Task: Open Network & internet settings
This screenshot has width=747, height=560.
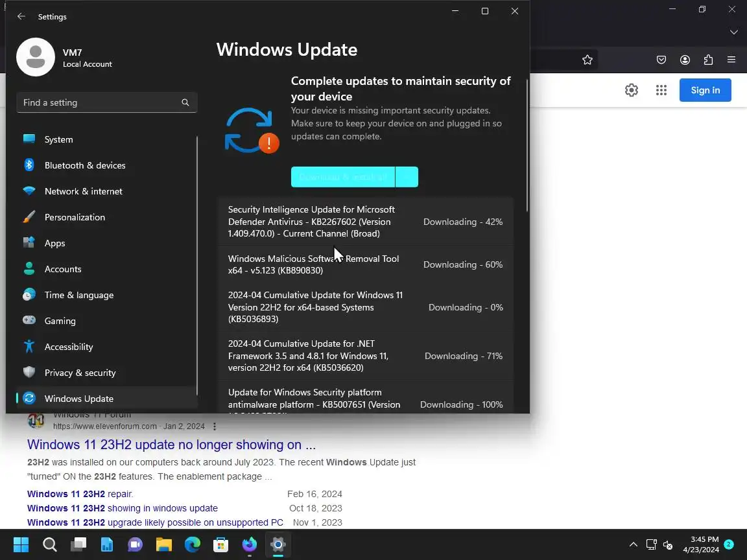Action: pyautogui.click(x=107, y=191)
